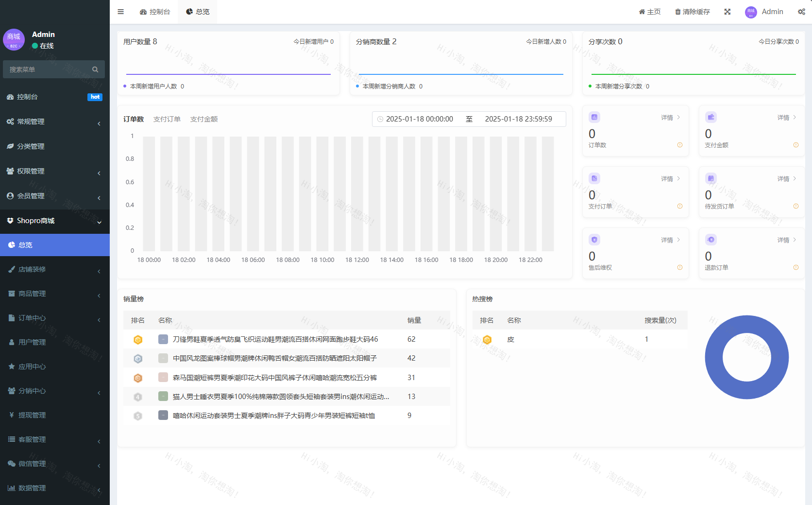Click product name 猫人男士睡衣 row
This screenshot has width=812, height=505.
[x=281, y=397]
